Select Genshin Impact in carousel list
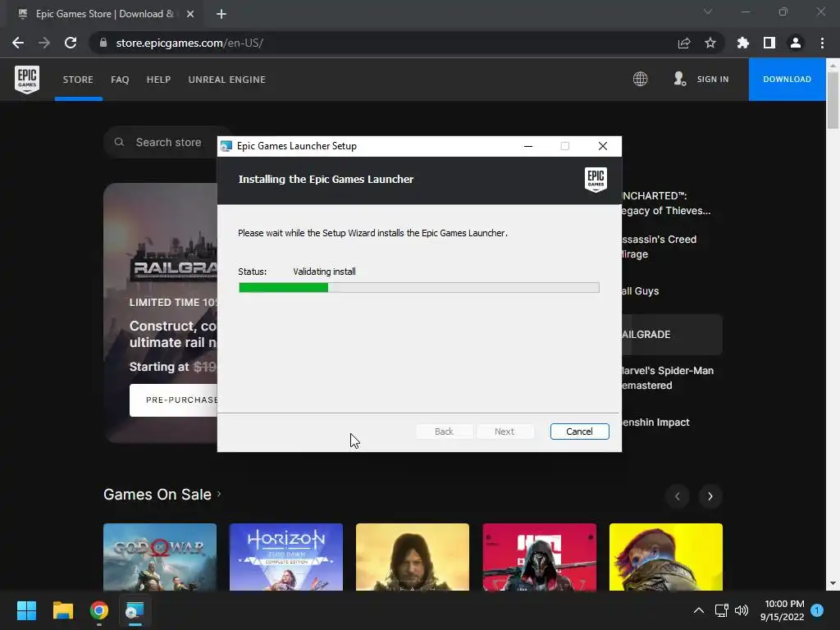 655,422
